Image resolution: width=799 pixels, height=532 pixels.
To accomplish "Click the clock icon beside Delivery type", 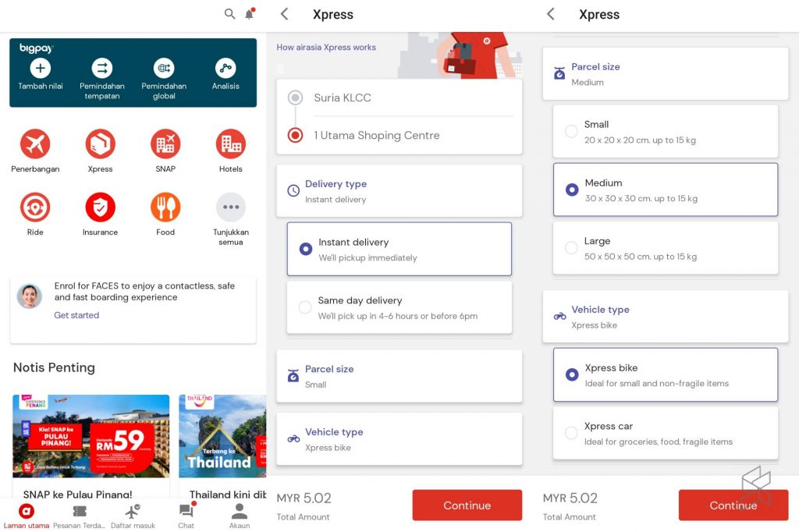I will [x=293, y=190].
